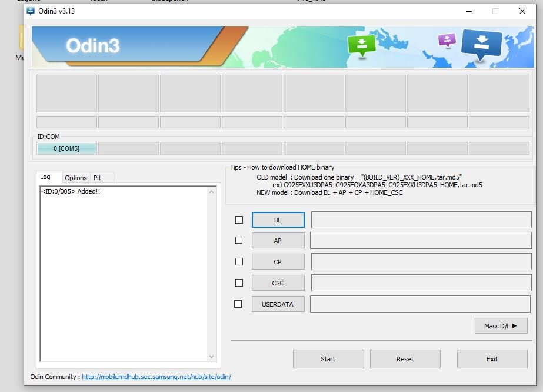The height and width of the screenshot is (392, 543).
Task: Click the log scrollbar down arrow
Action: [x=212, y=356]
